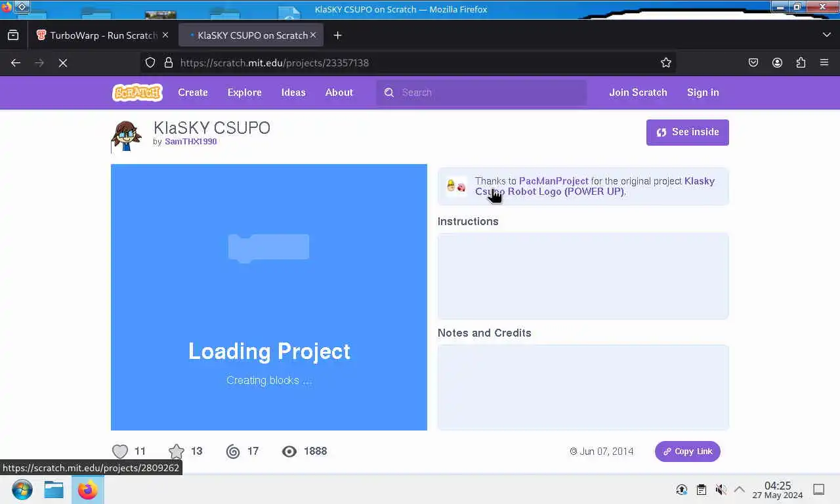Click Sign in

703,93
